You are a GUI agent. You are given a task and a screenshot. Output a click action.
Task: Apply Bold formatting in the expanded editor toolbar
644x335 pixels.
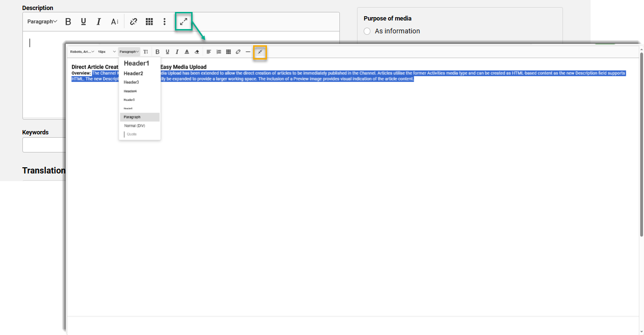coord(157,51)
